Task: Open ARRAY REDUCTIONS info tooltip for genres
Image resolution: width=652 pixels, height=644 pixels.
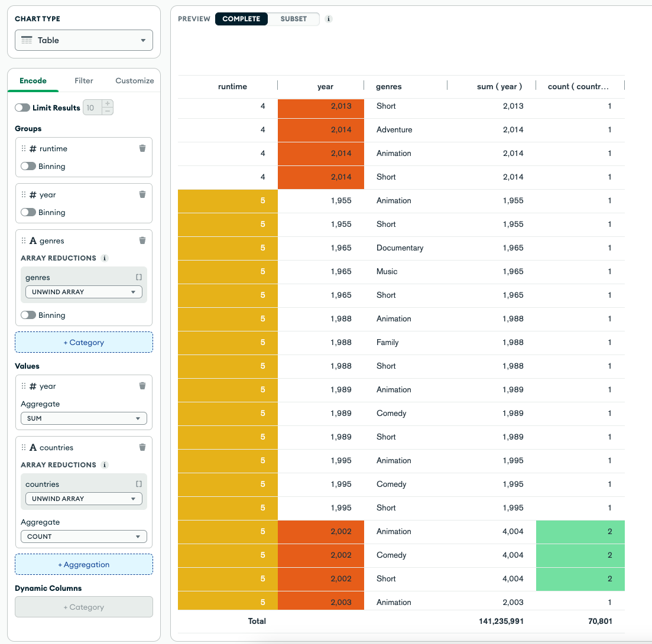Action: pyautogui.click(x=105, y=258)
